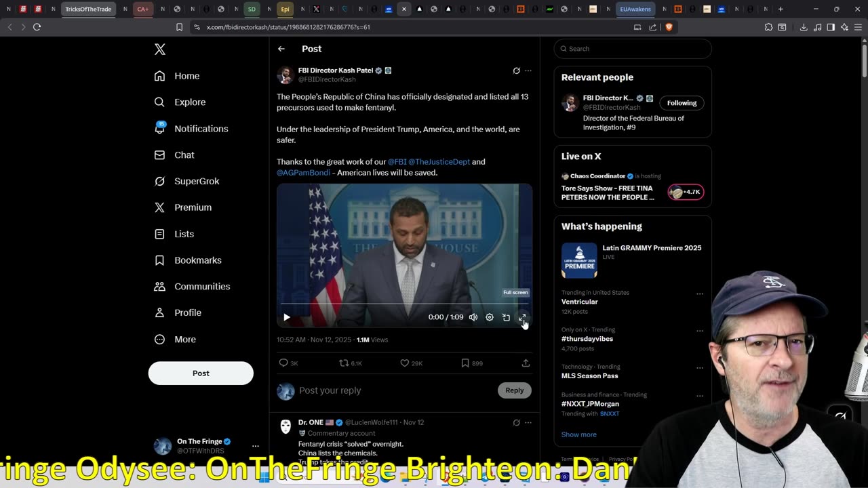Image resolution: width=868 pixels, height=488 pixels.
Task: Enter full screen on video
Action: click(522, 317)
